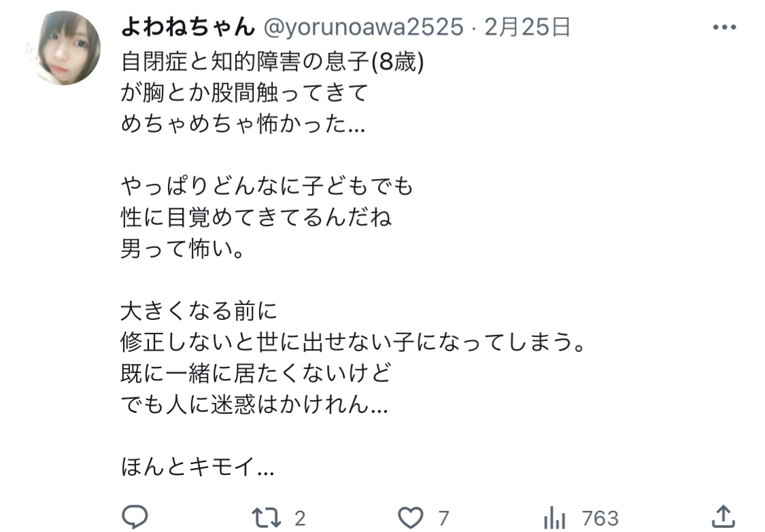
Task: Open the three-dot more options menu
Action: click(x=724, y=27)
